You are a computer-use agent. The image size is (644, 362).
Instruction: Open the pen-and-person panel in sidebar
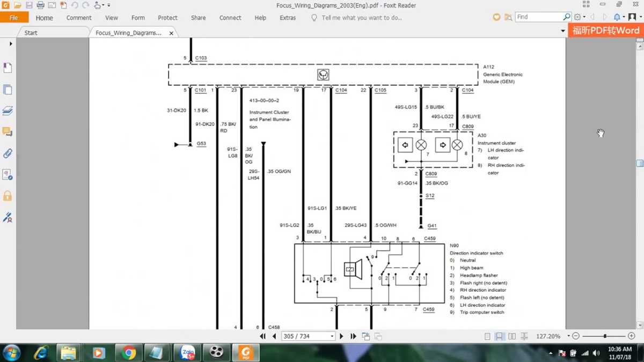pos(8,217)
